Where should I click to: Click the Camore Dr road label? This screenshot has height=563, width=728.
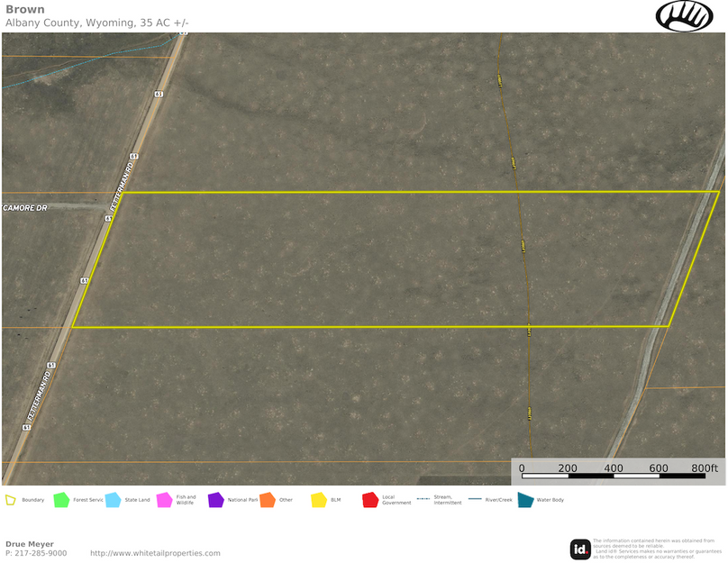(24, 207)
